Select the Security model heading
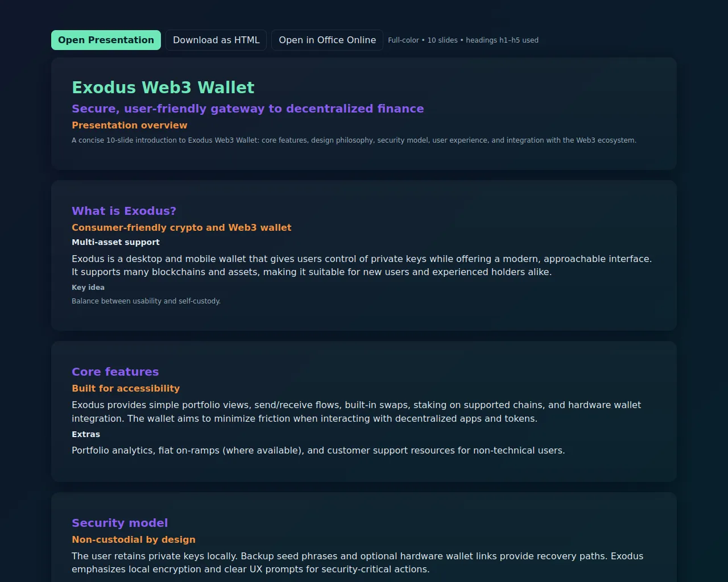728x582 pixels. pos(119,523)
